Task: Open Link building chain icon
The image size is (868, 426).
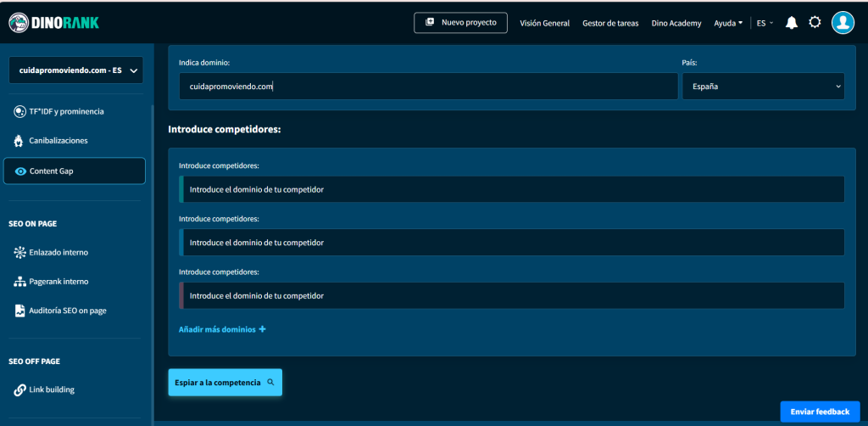Action: click(x=20, y=390)
